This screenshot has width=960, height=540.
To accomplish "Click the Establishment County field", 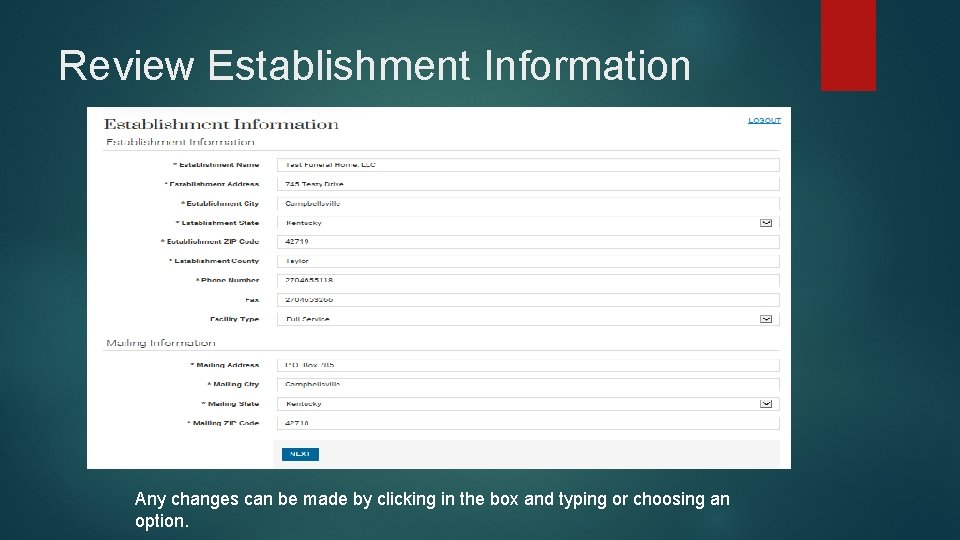I will tap(528, 261).
